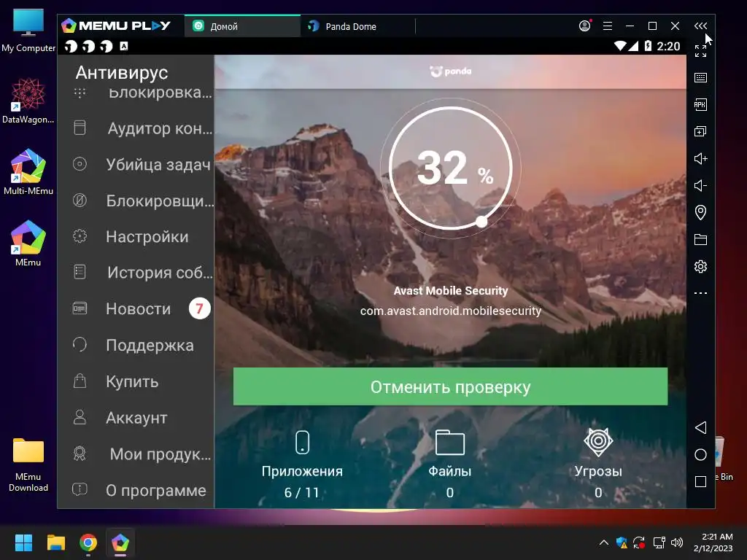Show hidden system tray icons

coord(603,542)
